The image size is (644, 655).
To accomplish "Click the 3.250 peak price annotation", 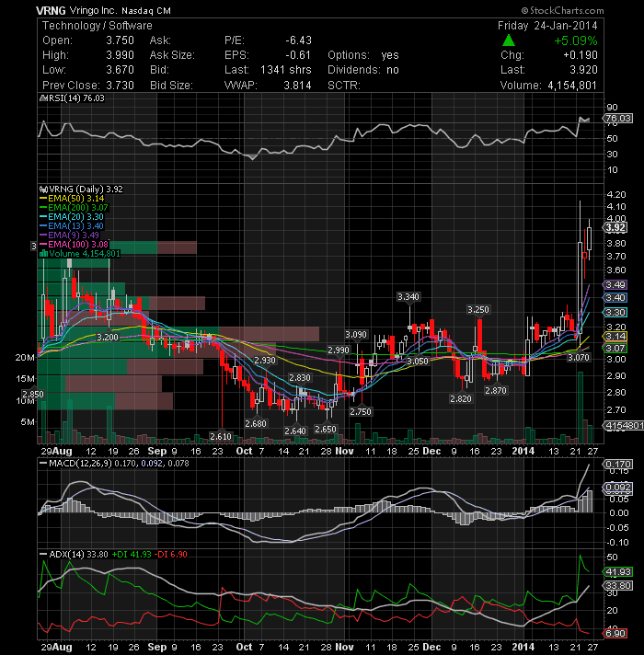I will [x=478, y=310].
